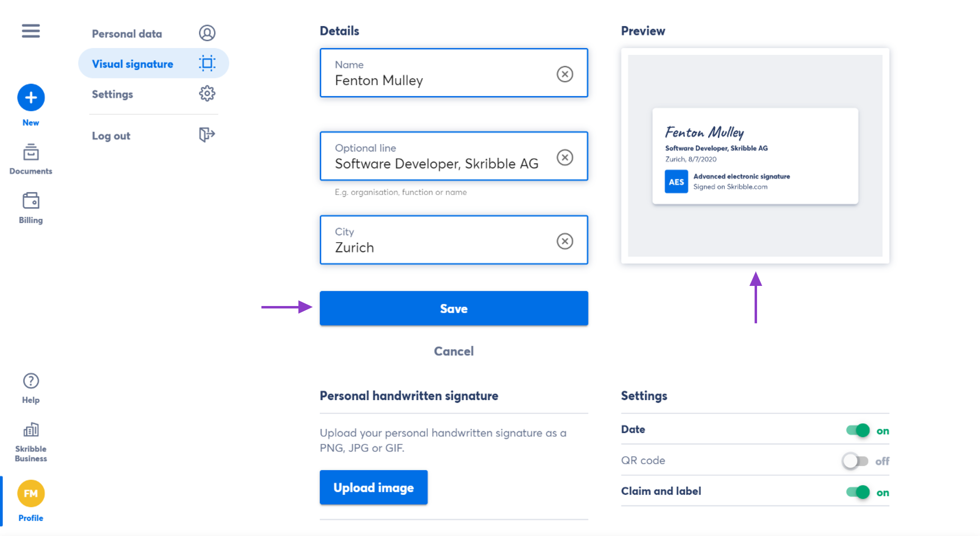The width and height of the screenshot is (980, 536).
Task: Enable the QR code toggle
Action: pos(855,461)
